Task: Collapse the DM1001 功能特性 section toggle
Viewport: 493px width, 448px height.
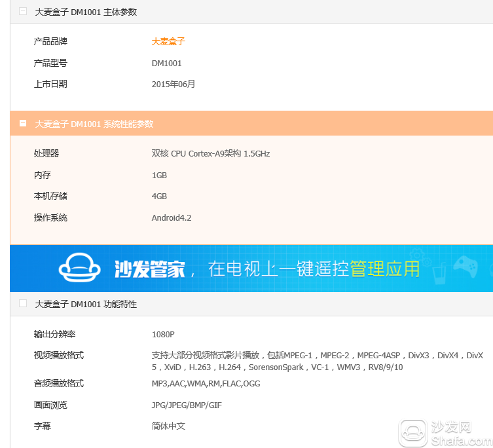Action: tap(23, 303)
